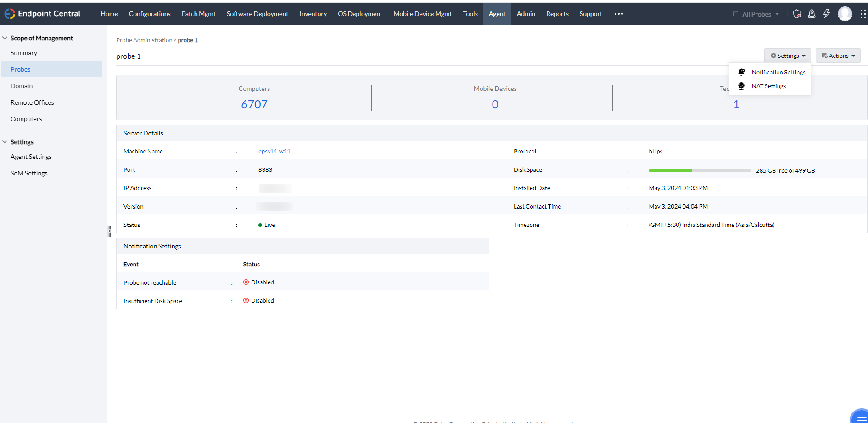
Task: Click the probe 1 page title
Action: (x=129, y=56)
